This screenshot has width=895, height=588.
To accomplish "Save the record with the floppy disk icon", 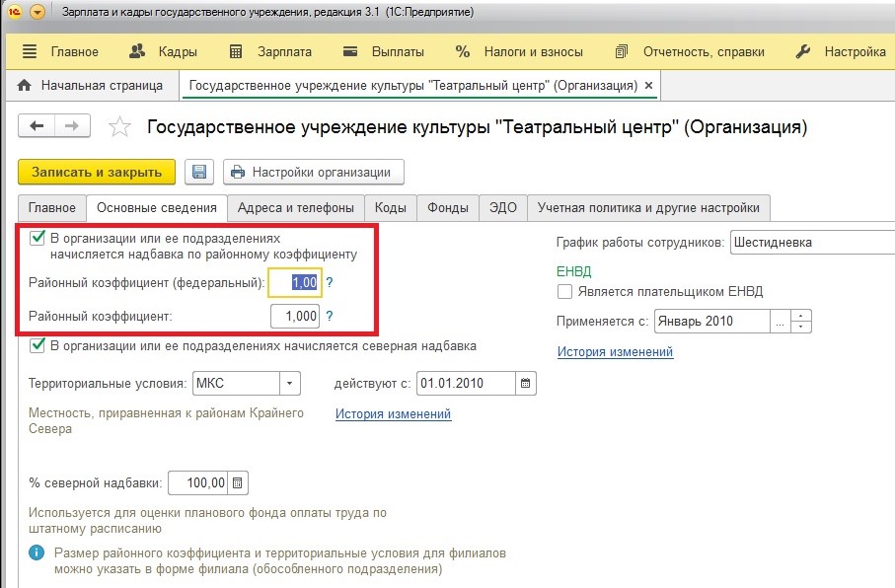I will (199, 172).
